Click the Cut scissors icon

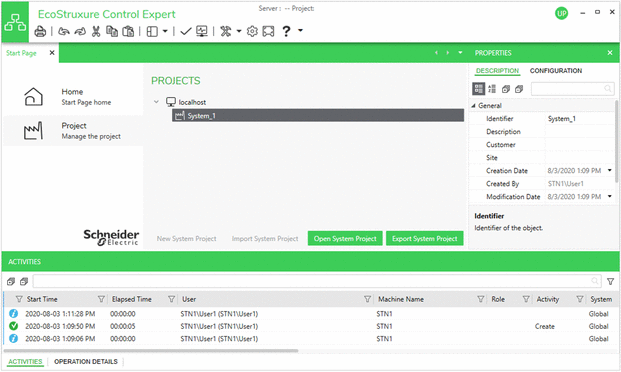(x=96, y=31)
